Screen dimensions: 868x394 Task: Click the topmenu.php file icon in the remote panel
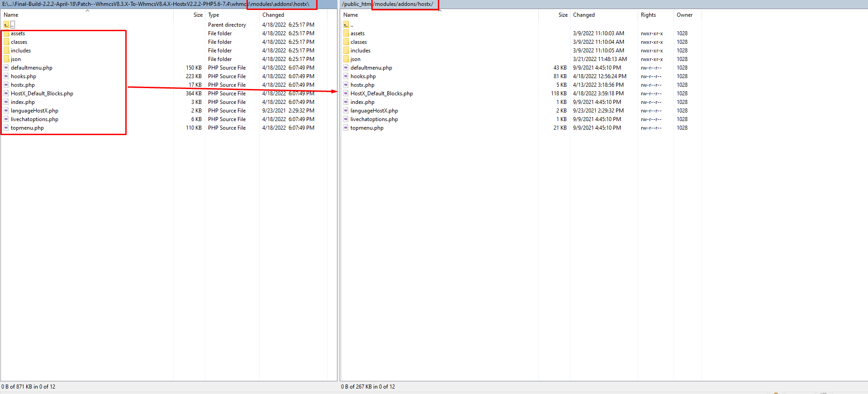pyautogui.click(x=346, y=128)
